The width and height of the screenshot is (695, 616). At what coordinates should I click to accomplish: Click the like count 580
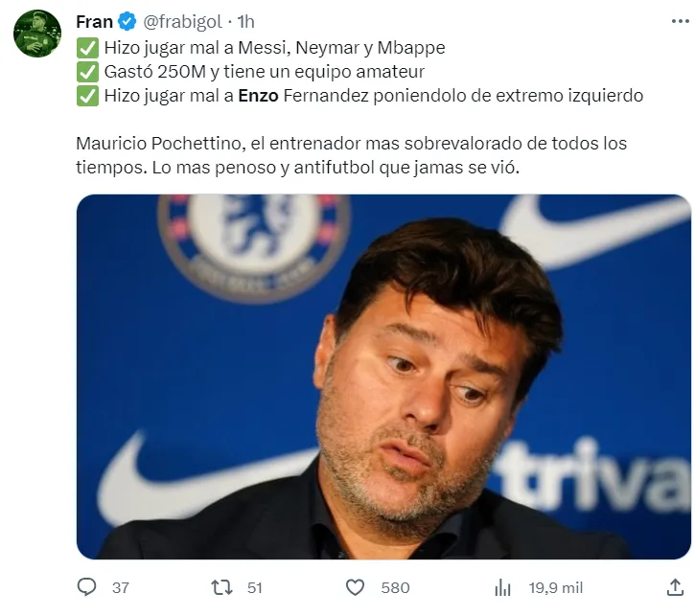pyautogui.click(x=395, y=587)
